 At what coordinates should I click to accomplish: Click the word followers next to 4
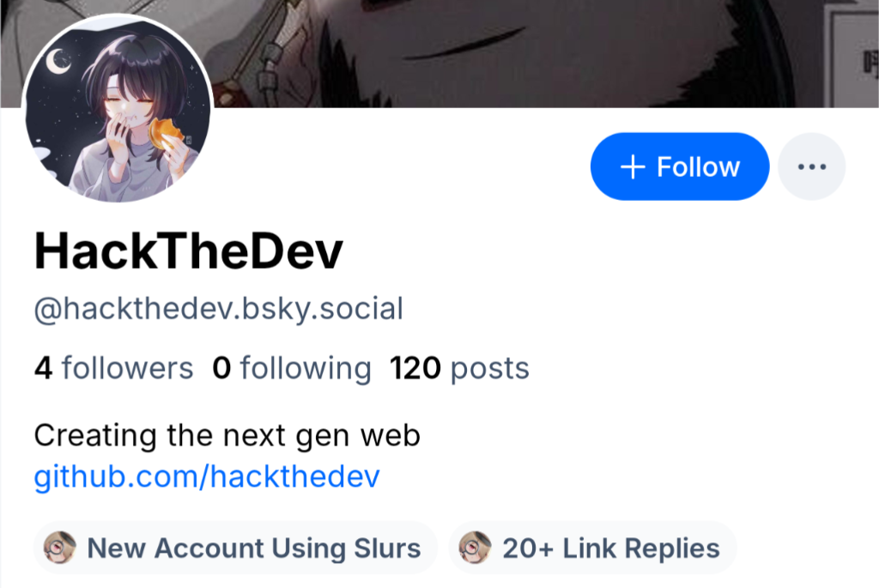127,368
